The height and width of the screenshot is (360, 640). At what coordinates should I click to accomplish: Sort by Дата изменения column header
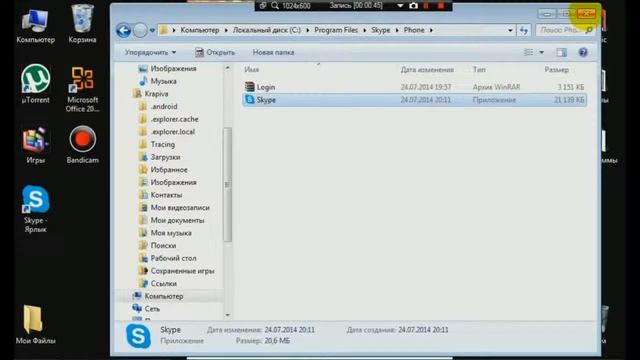(x=427, y=70)
